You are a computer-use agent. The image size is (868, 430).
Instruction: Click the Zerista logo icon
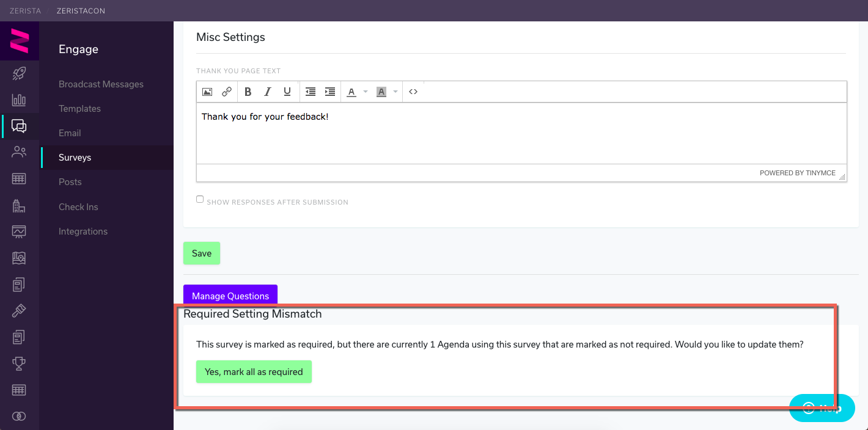(x=20, y=41)
